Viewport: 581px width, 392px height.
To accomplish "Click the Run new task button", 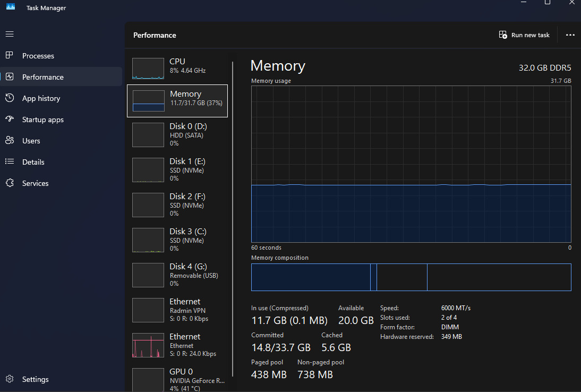I will pyautogui.click(x=524, y=35).
